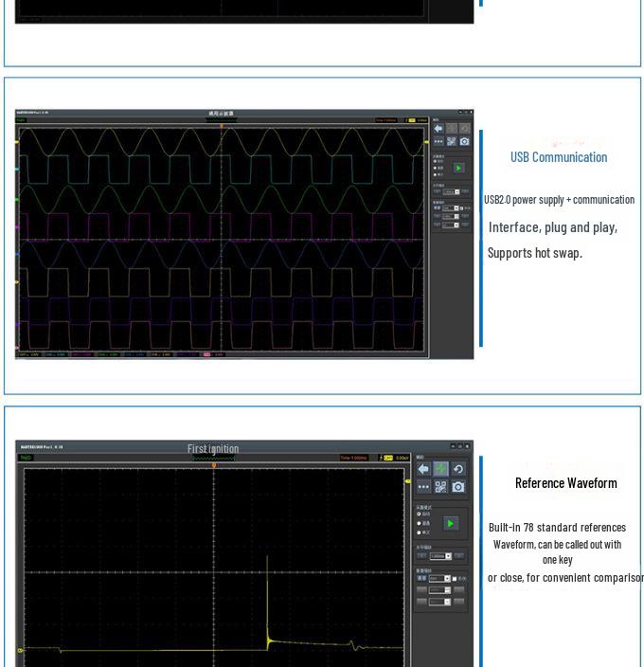Click QR code icon in First ignition window
The width and height of the screenshot is (644, 667).
click(x=440, y=487)
